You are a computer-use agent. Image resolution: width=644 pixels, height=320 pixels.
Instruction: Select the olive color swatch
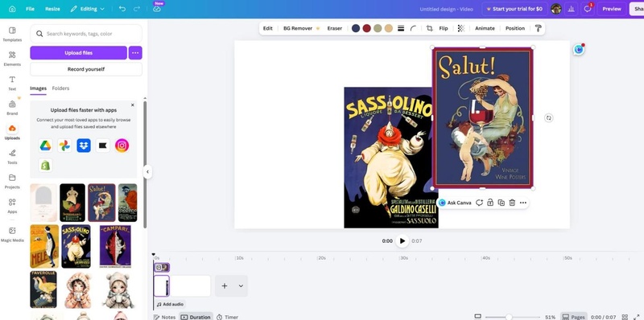click(378, 28)
